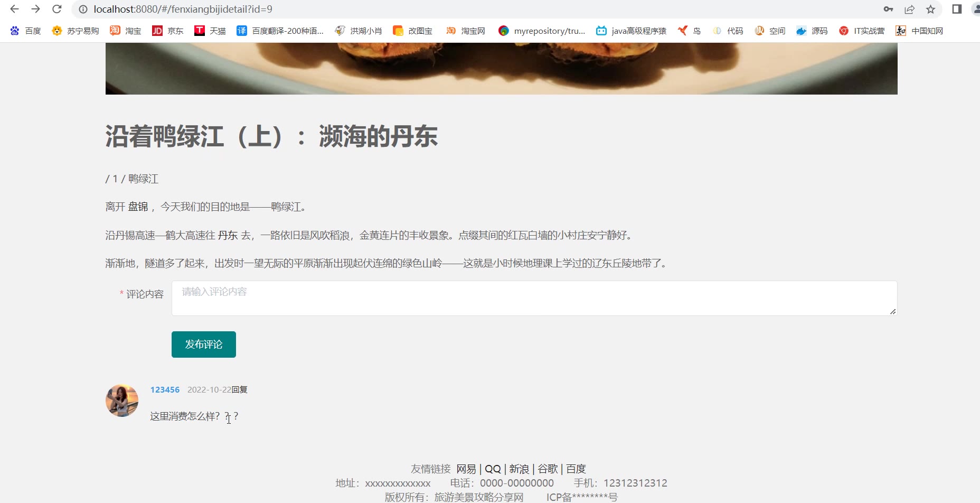Click comment text 这里消费怎么样

point(194,416)
